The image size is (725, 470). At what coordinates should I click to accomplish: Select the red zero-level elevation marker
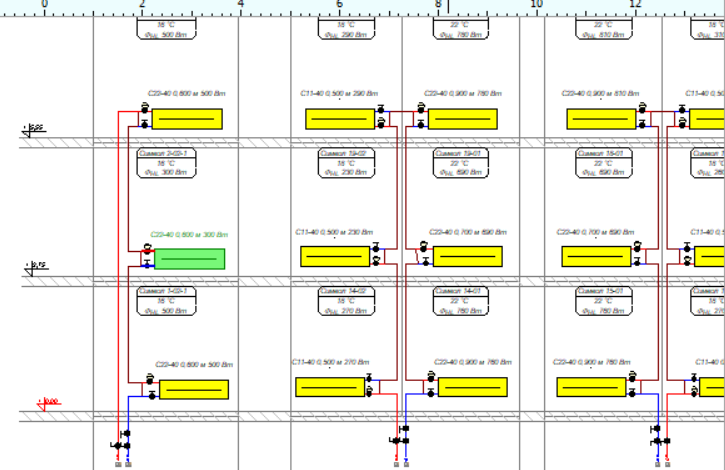pos(47,404)
